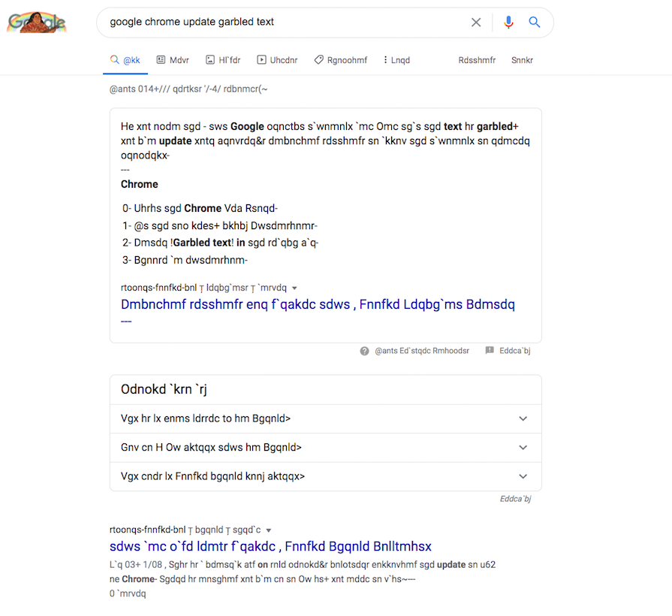The width and height of the screenshot is (672, 616).
Task: Click the featured snippets help question icon
Action: pos(364,351)
